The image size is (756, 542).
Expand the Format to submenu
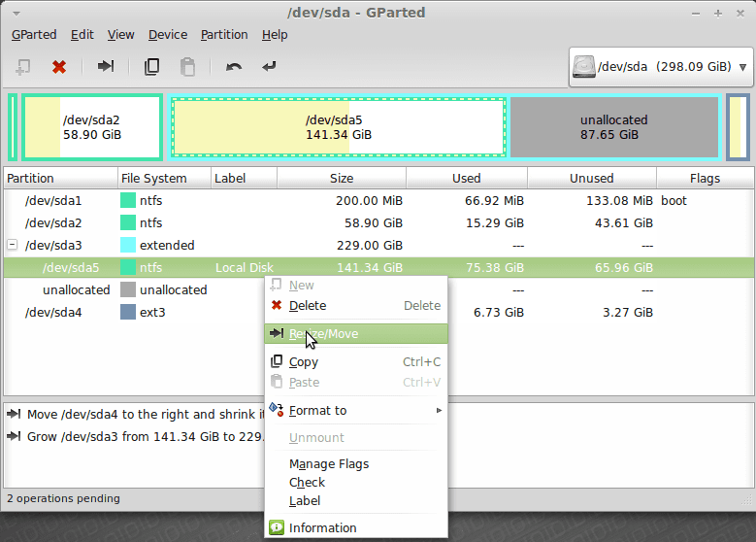[x=356, y=410]
